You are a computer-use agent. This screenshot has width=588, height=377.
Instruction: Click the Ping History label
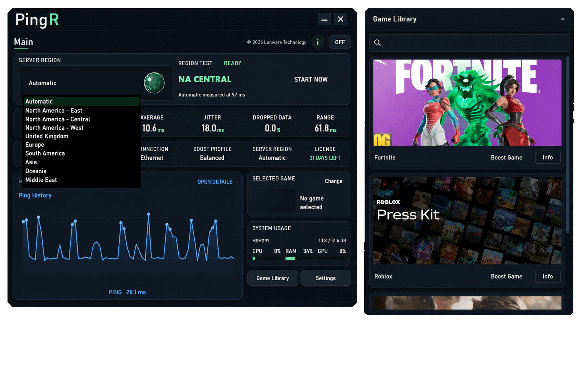(35, 195)
